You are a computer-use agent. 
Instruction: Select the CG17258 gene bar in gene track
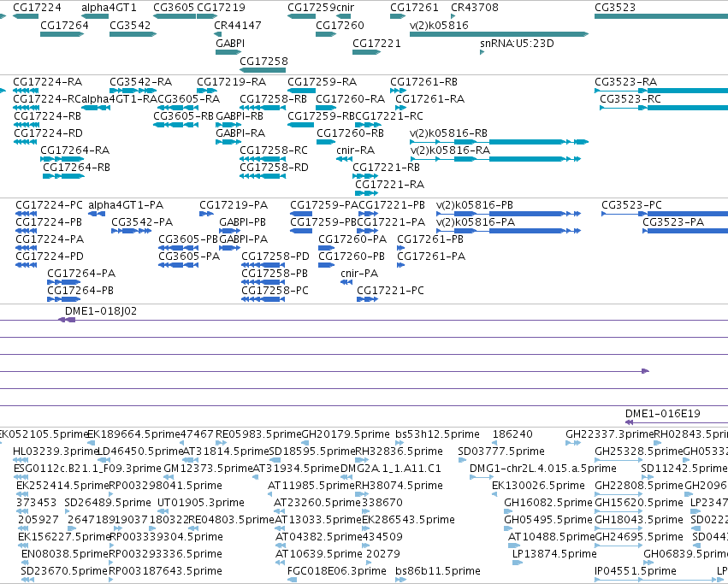coord(263,70)
